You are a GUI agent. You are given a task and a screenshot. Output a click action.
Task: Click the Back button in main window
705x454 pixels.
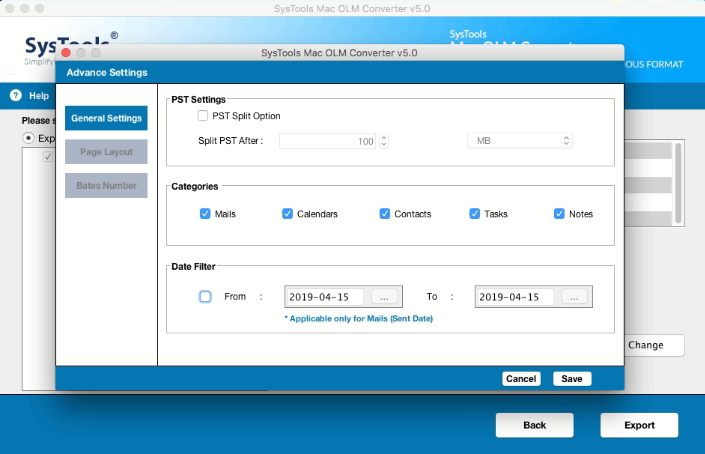535,425
